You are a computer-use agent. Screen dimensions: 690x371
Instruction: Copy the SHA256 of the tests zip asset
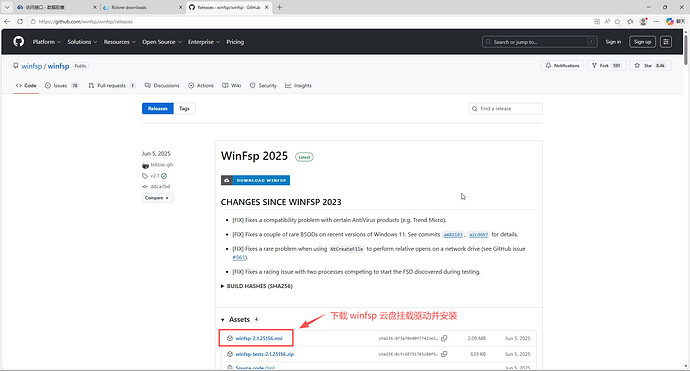[444, 354]
